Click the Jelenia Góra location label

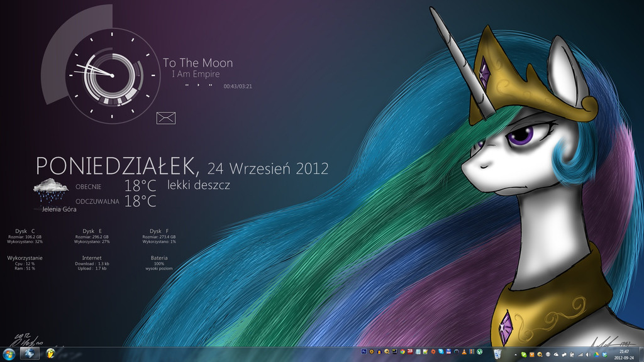[x=59, y=209]
